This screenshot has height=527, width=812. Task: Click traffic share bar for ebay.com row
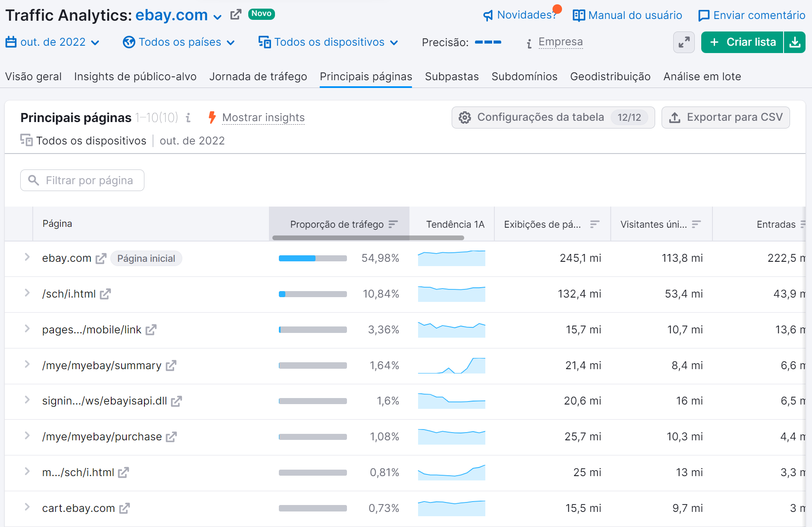point(313,258)
